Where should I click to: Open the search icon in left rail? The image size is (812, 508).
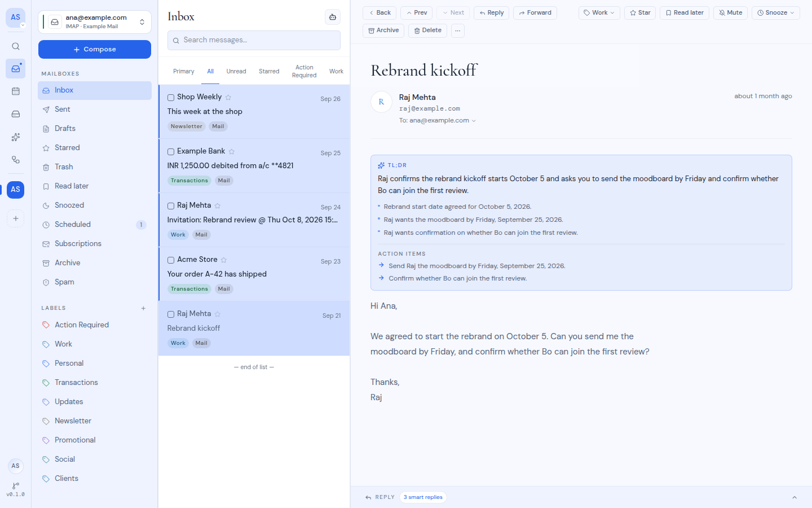16,46
